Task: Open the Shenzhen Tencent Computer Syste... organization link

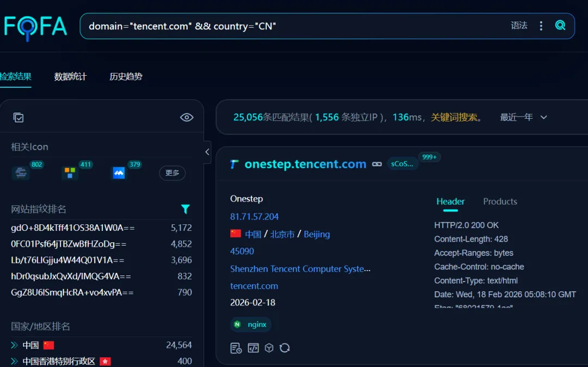Action: pos(300,269)
